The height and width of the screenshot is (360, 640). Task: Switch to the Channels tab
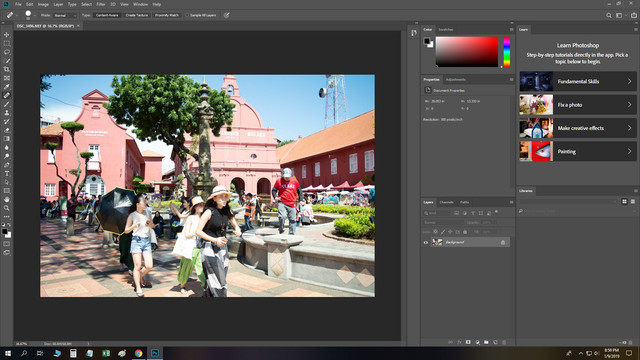(x=446, y=202)
